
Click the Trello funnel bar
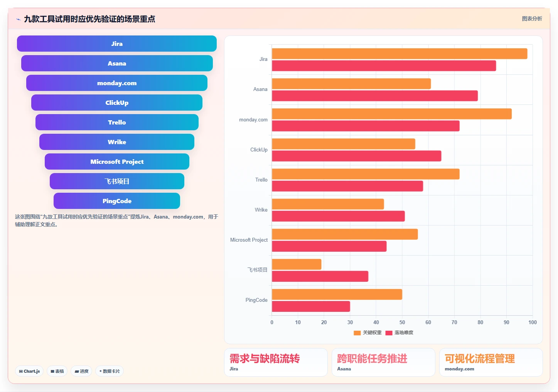click(117, 122)
